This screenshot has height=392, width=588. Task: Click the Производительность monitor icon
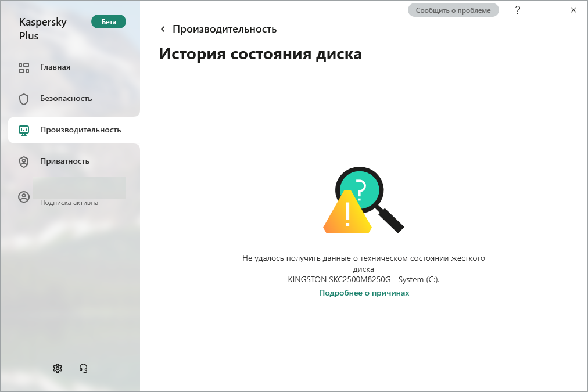[24, 131]
